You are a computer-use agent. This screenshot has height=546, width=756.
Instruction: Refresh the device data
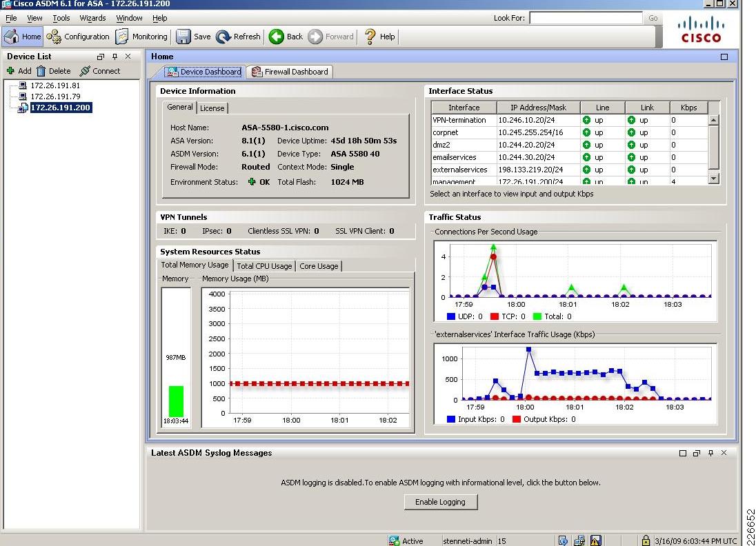(238, 37)
